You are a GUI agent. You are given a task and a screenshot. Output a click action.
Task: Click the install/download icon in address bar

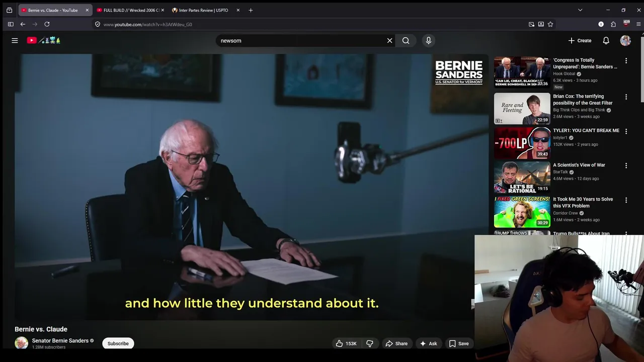pos(541,24)
